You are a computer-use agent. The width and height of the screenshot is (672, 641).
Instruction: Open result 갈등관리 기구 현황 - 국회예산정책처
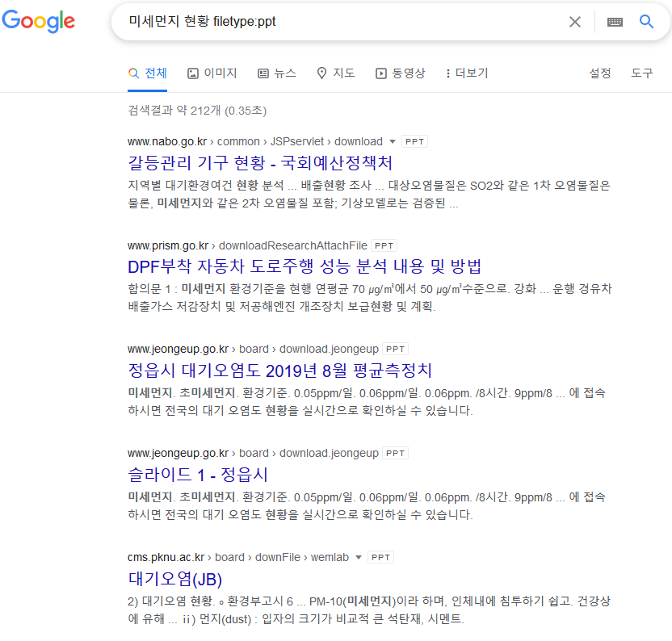[x=260, y=163]
